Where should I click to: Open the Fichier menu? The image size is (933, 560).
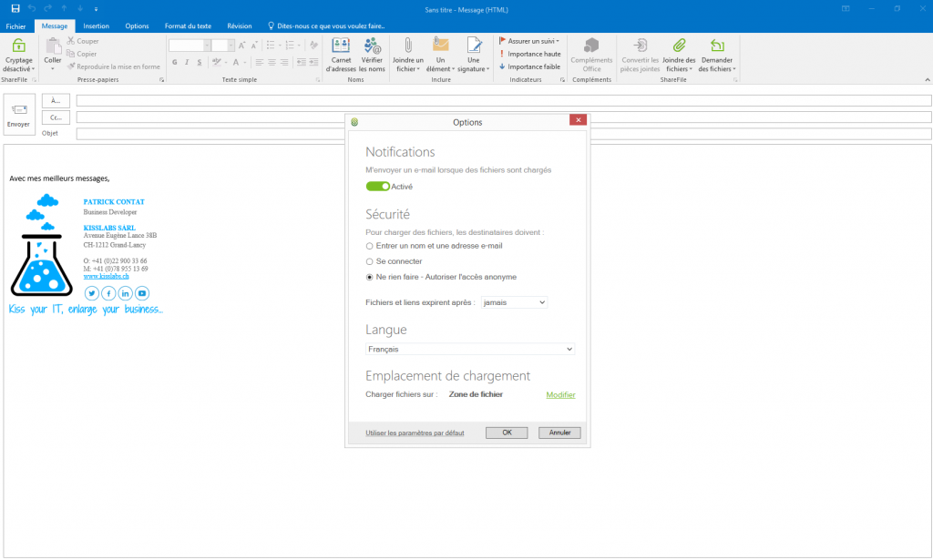click(15, 25)
